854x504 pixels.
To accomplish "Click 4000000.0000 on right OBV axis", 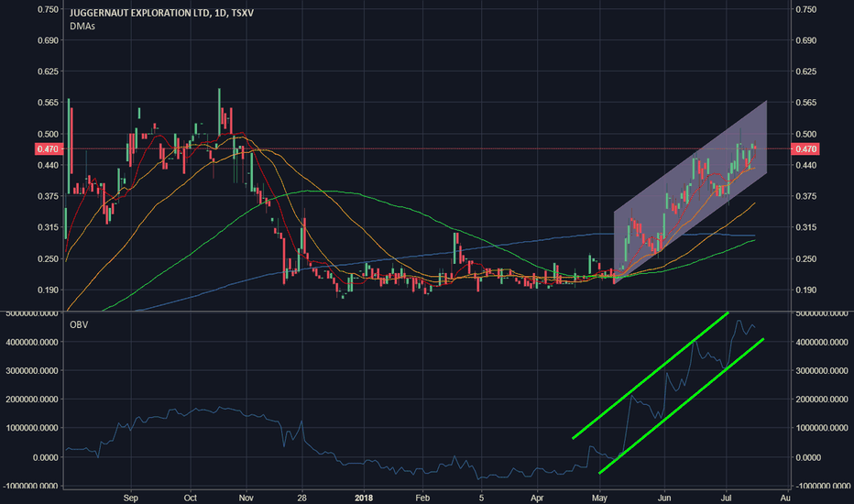I will click(822, 342).
